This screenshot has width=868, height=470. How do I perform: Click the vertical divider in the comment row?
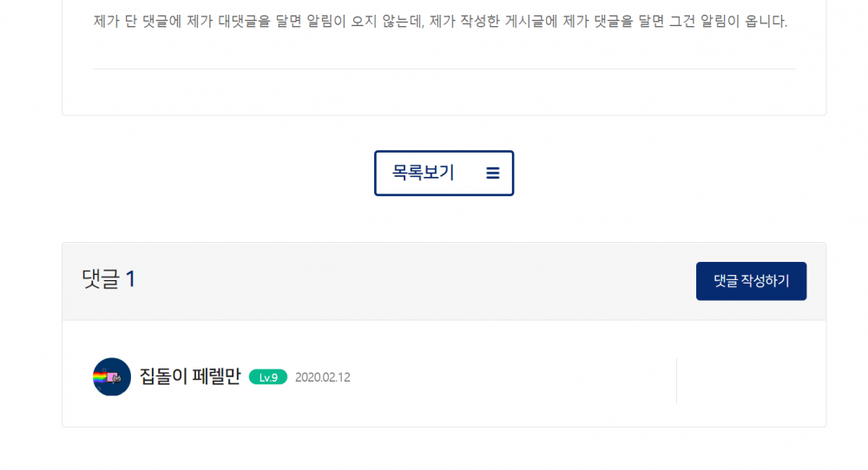tap(676, 381)
